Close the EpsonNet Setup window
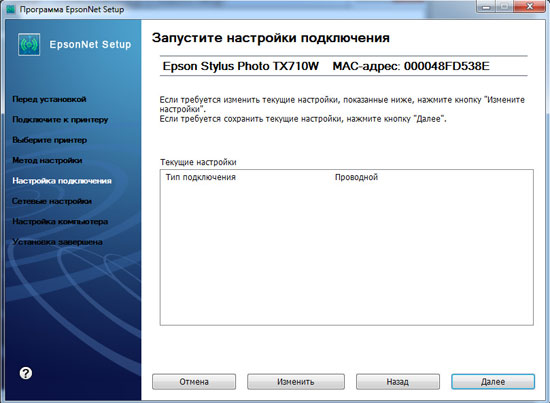Image resolution: width=550 pixels, height=403 pixels. pyautogui.click(x=530, y=6)
